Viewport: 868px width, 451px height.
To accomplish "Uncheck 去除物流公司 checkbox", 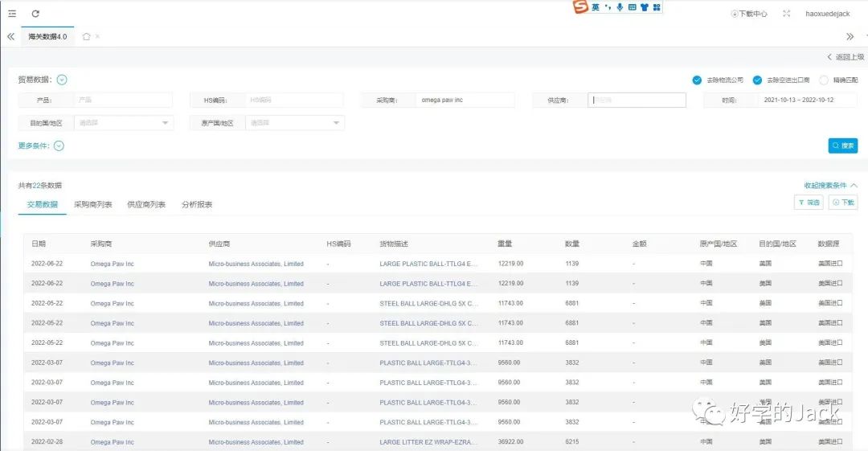I will point(697,80).
